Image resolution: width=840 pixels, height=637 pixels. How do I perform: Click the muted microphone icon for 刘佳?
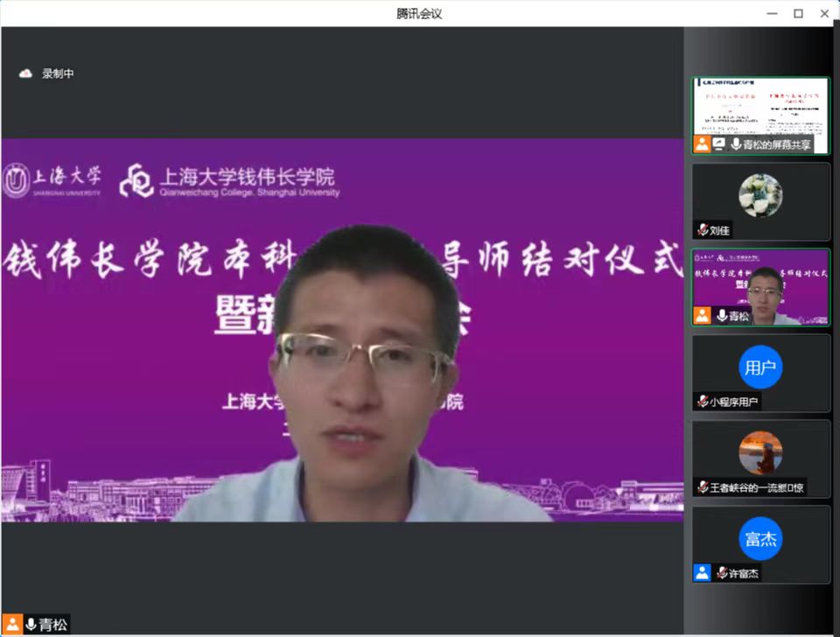(703, 230)
